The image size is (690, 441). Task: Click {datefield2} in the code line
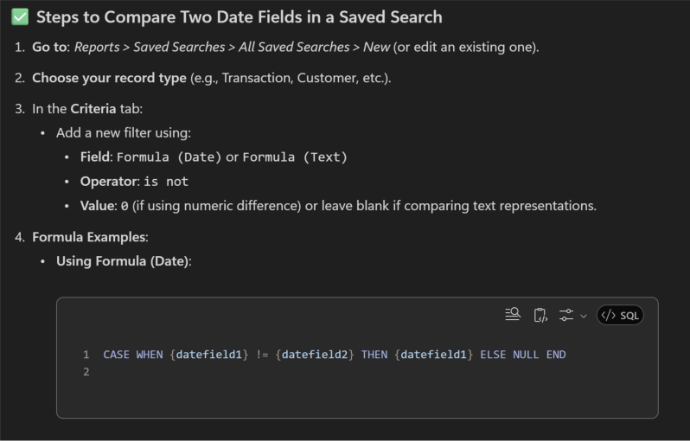(315, 354)
